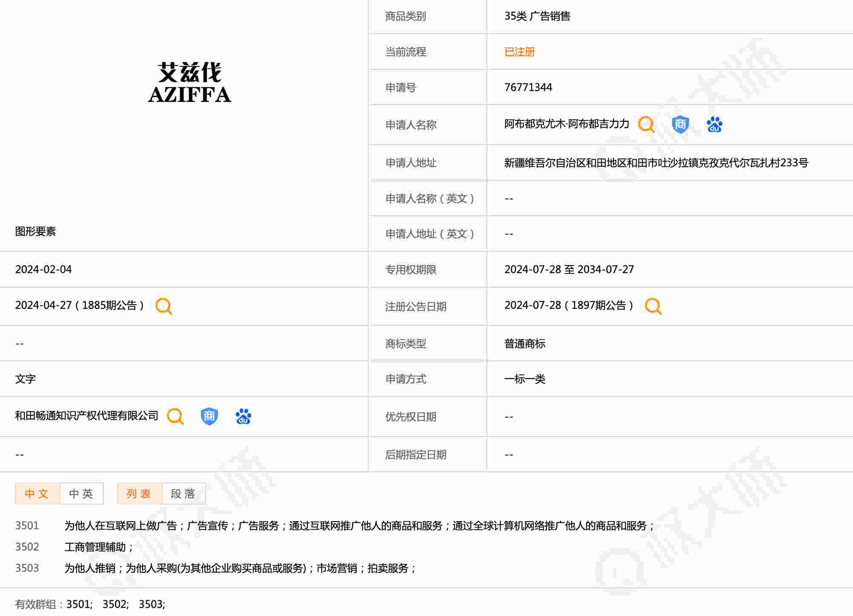Click shield 商 icon beside agency name

[x=209, y=416]
